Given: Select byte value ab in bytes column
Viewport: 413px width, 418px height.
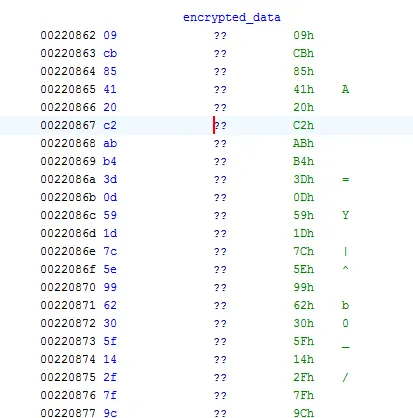Looking at the screenshot, I should tap(110, 143).
